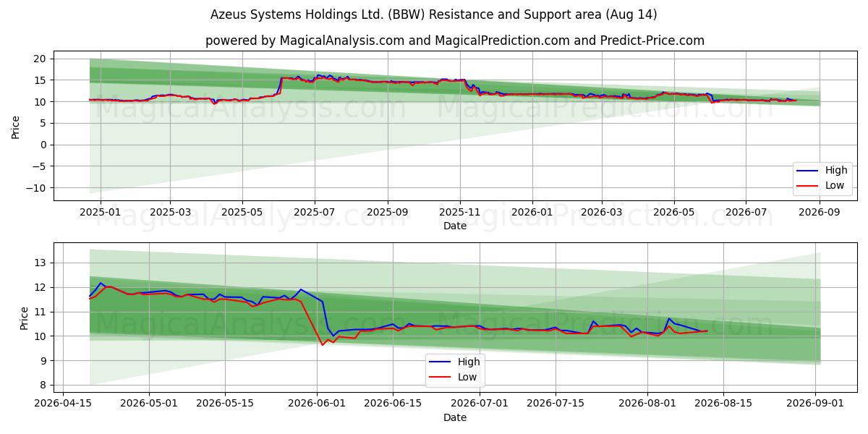This screenshot has height=434, width=868.
Task: Click the '2026-09-01' x-axis label in bottom chart
Action: pos(816,404)
